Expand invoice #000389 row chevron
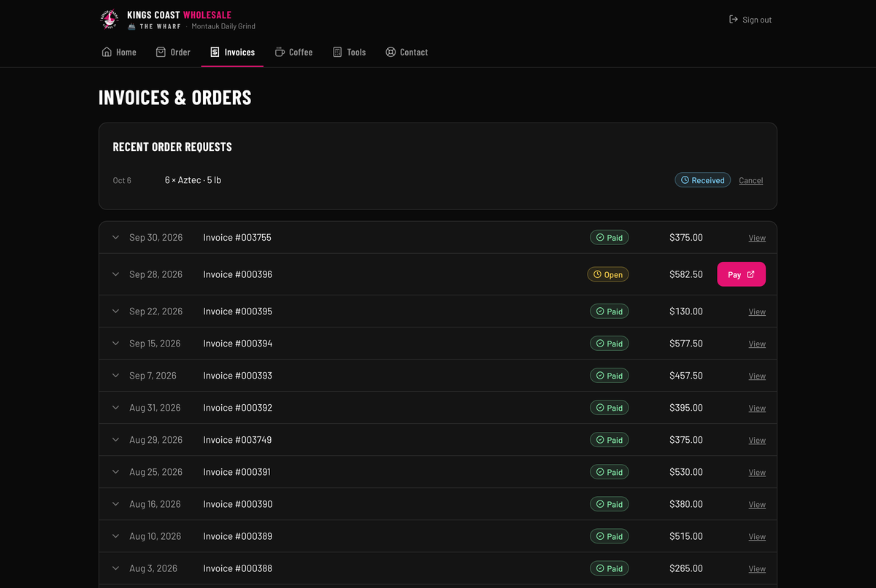The width and height of the screenshot is (876, 588). (115, 536)
